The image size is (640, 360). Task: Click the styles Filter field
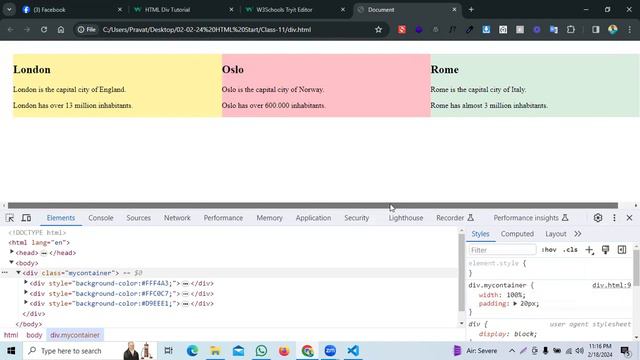coord(502,250)
